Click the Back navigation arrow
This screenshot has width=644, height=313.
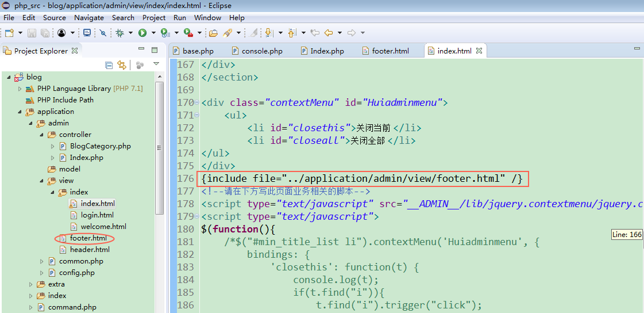click(329, 33)
